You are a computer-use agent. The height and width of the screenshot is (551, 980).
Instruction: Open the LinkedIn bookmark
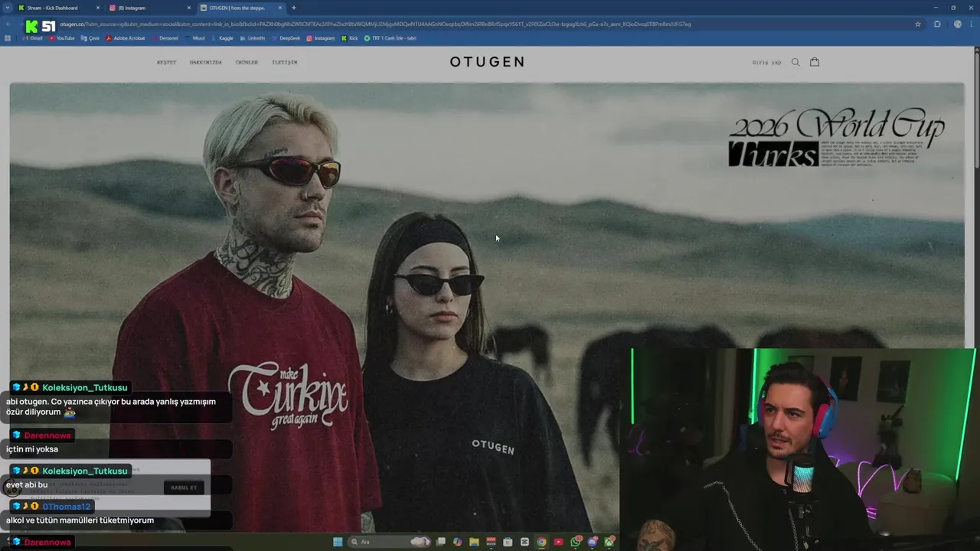coord(253,37)
